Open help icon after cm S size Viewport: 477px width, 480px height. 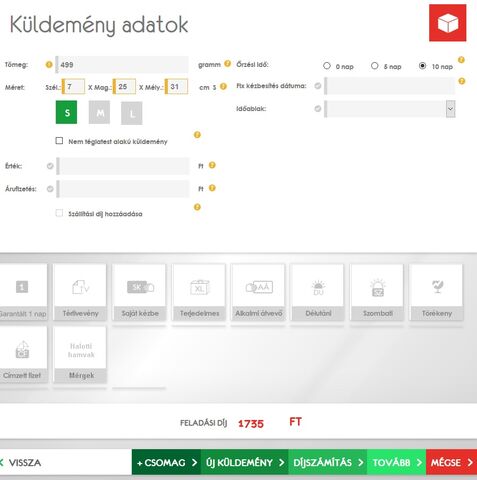(223, 87)
